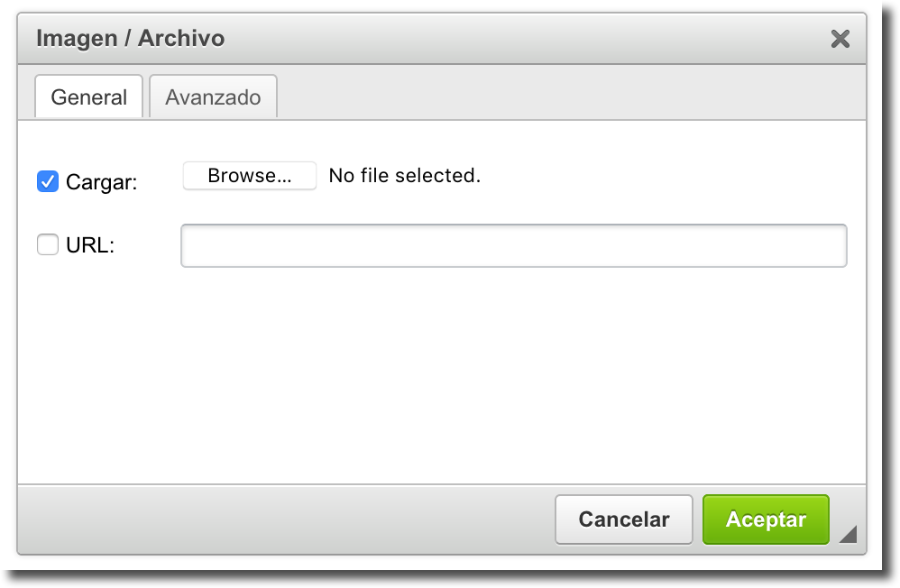
Task: Open the Avanzado tab
Action: tap(213, 97)
